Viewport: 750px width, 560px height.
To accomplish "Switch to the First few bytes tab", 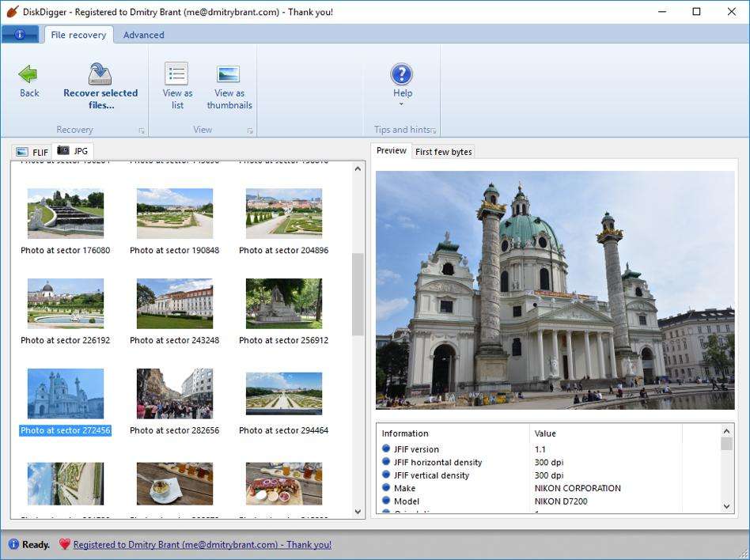I will coord(443,151).
